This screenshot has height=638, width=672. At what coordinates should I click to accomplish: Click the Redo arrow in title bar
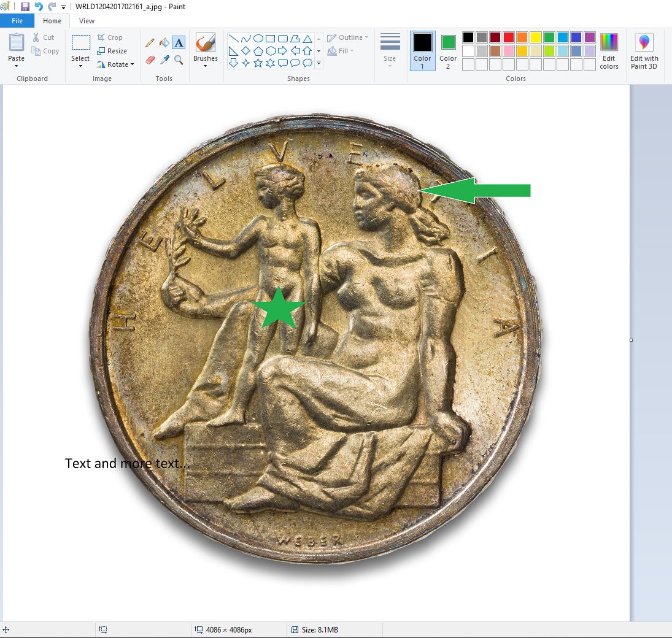tap(52, 6)
